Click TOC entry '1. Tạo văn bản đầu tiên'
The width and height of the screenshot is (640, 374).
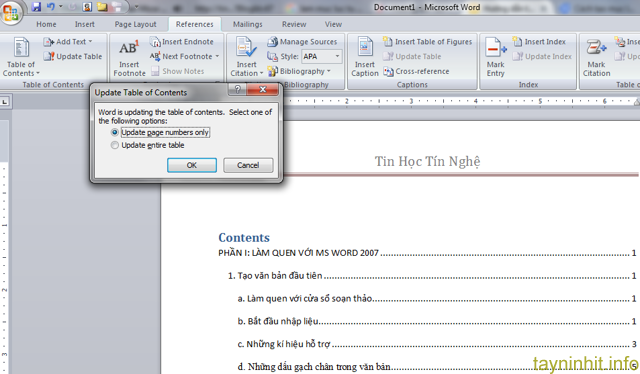click(x=275, y=276)
